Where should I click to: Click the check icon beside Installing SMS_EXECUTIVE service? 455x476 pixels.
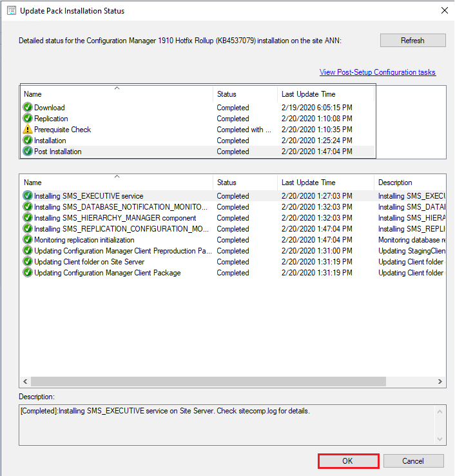coord(28,195)
